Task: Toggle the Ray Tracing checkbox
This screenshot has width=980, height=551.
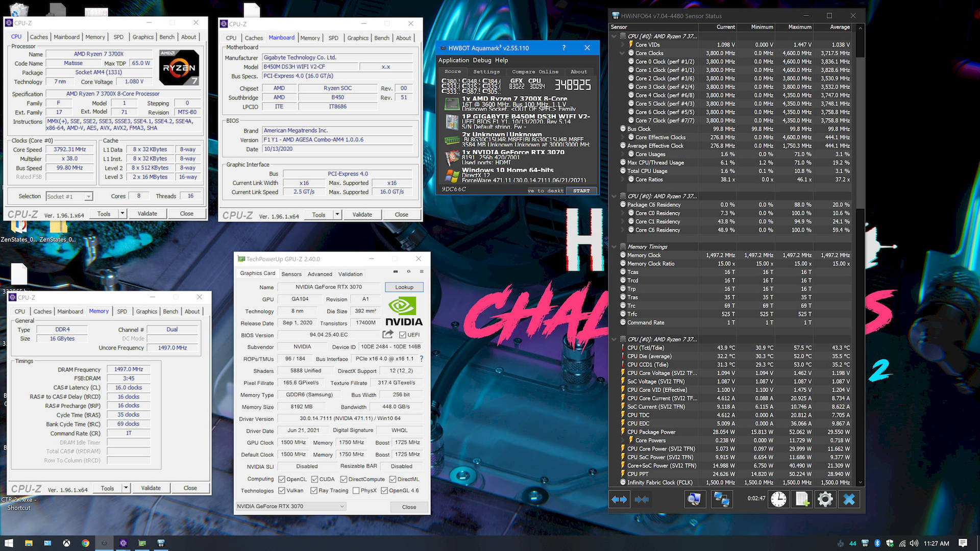Action: [x=314, y=490]
